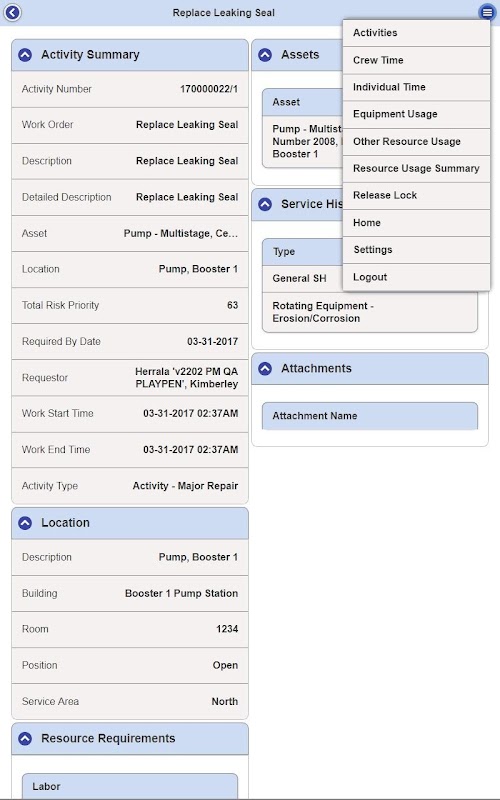
Task: Collapse the Service History section
Action: (265, 204)
